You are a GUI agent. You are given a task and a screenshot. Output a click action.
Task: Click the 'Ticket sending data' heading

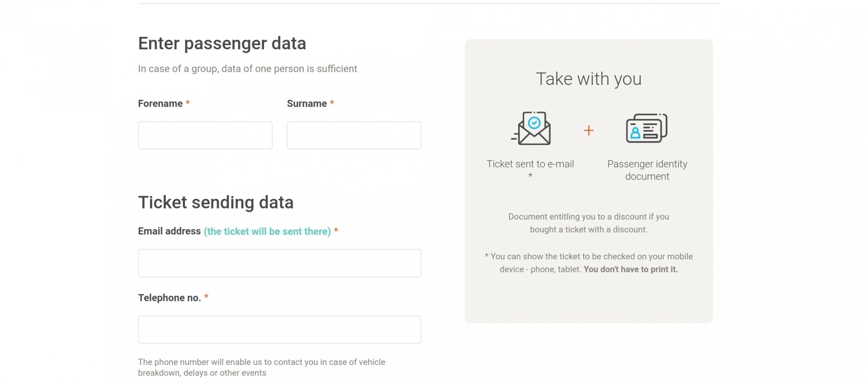tap(216, 202)
